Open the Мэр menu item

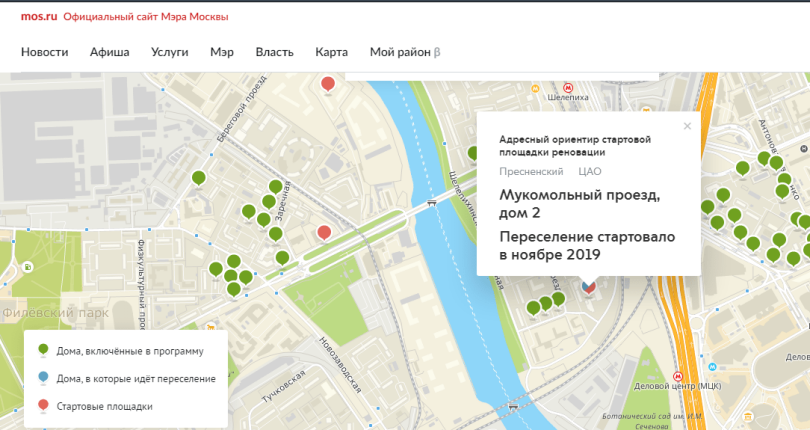coord(222,52)
